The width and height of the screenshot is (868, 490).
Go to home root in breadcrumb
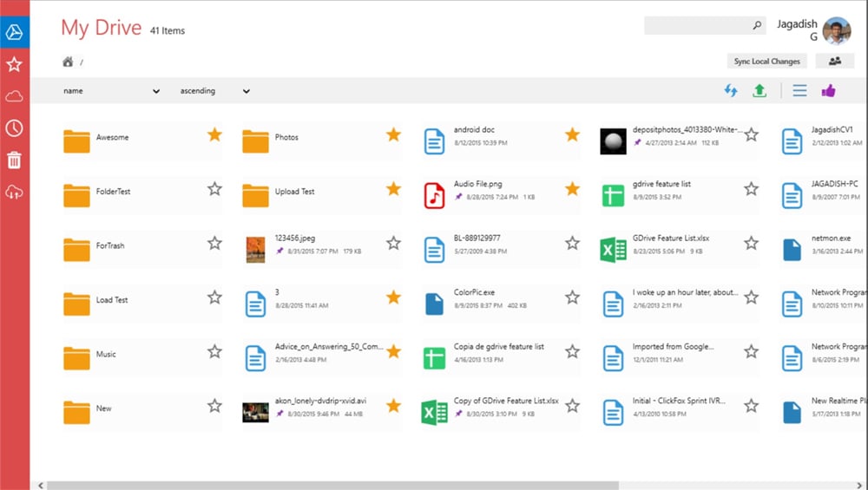click(x=68, y=62)
